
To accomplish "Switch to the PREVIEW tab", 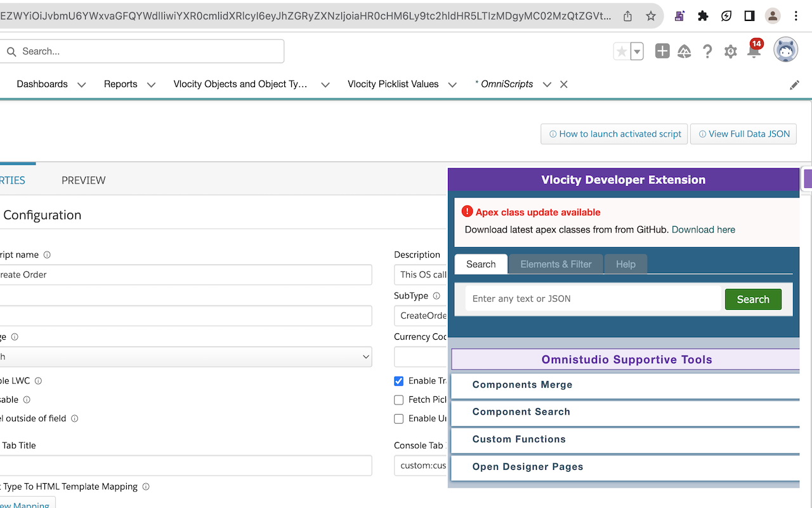I will point(83,180).
